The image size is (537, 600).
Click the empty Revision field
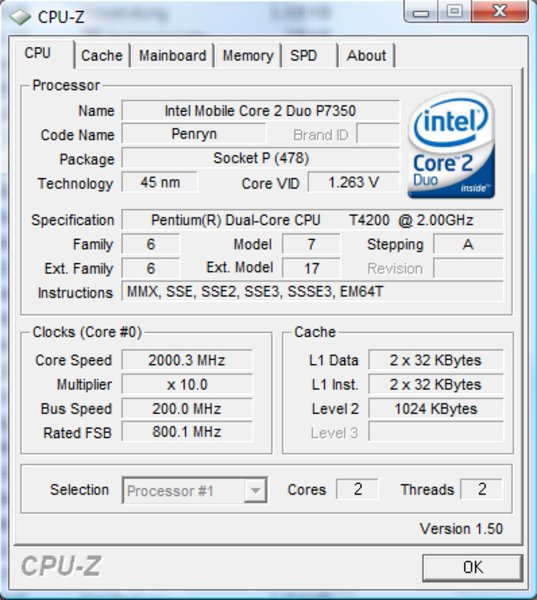468,268
